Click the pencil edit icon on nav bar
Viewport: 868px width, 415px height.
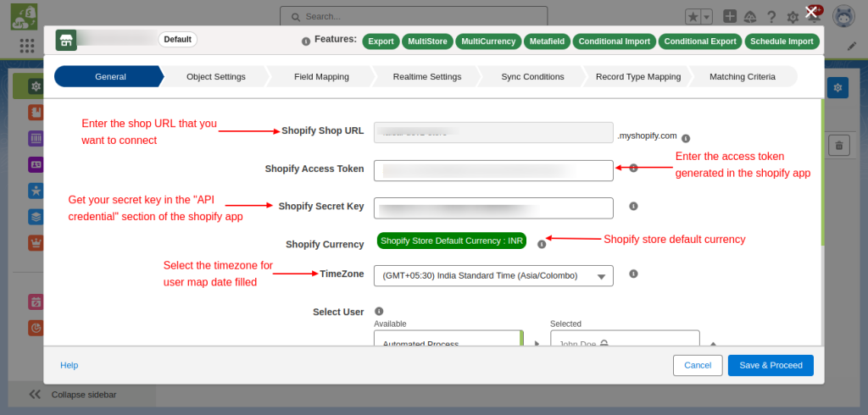click(x=852, y=47)
